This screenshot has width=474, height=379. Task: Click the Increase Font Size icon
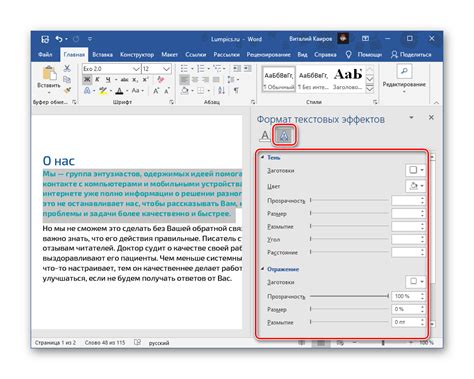156,90
